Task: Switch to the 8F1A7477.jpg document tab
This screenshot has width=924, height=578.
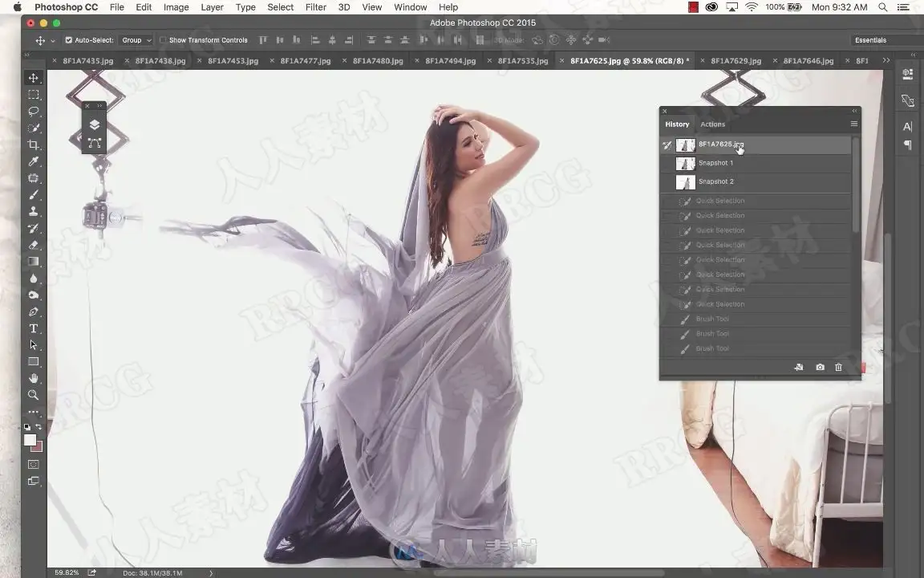Action: [x=306, y=61]
